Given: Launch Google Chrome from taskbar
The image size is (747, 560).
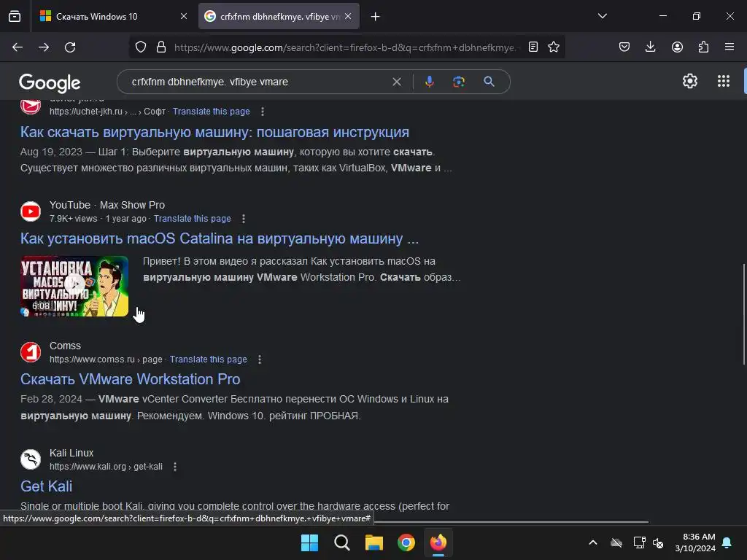Looking at the screenshot, I should (x=406, y=542).
